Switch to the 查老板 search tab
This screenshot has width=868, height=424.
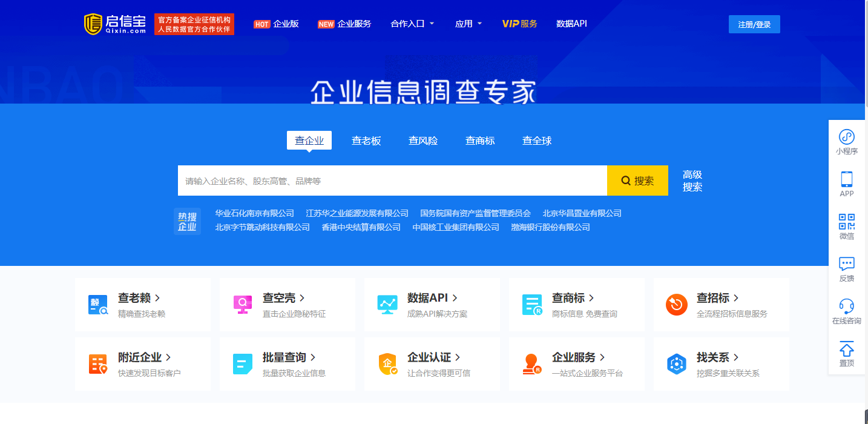pyautogui.click(x=366, y=140)
